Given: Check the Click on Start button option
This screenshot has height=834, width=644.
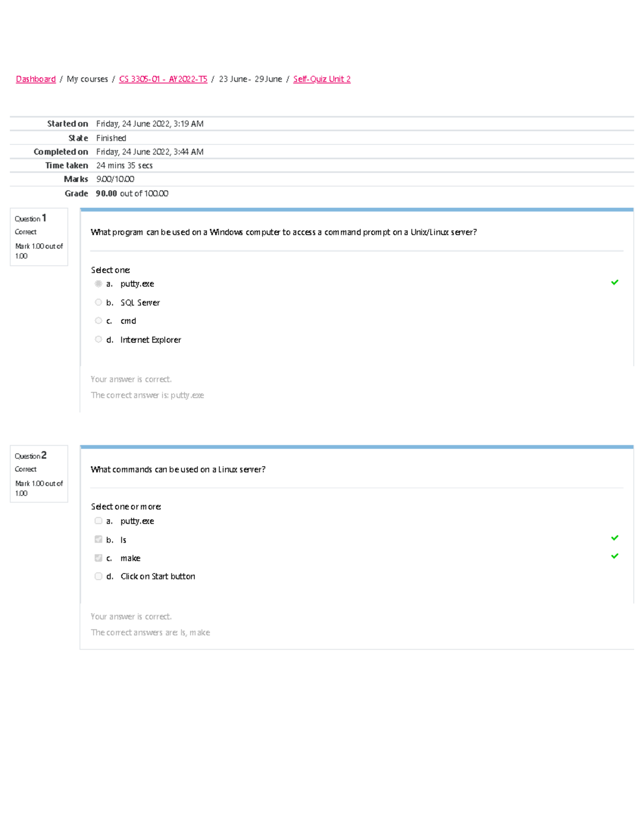Looking at the screenshot, I should tap(98, 576).
